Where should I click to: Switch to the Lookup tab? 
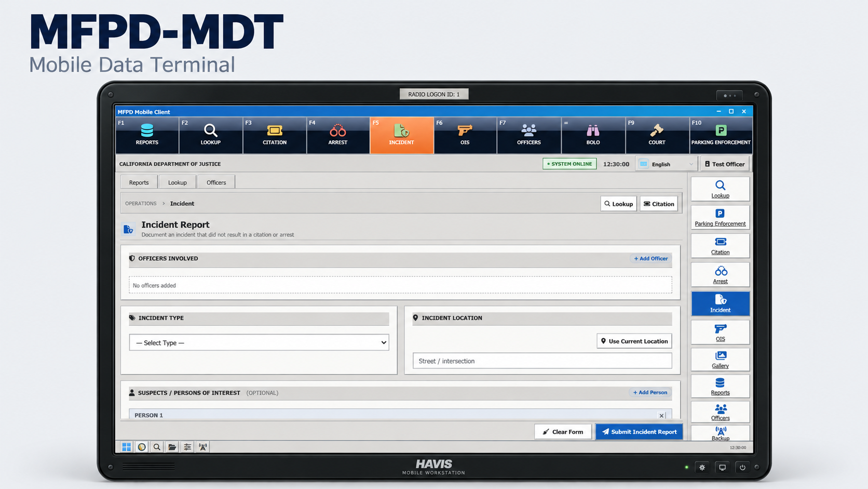177,182
